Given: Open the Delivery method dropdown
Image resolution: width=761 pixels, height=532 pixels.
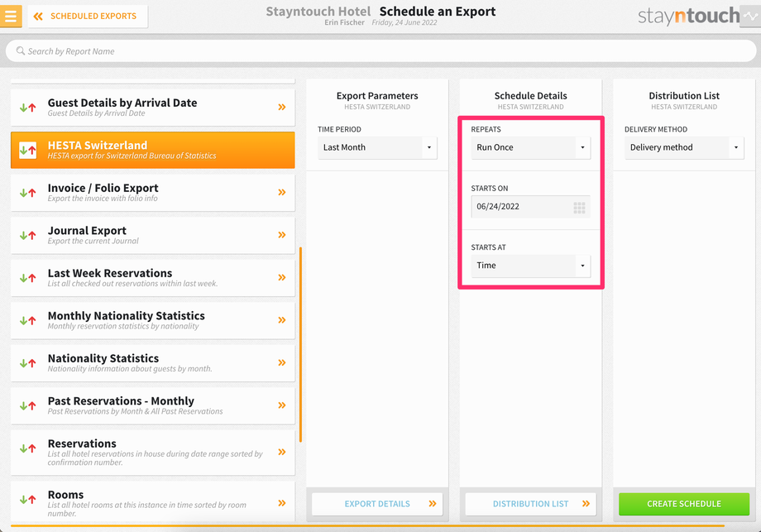Looking at the screenshot, I should click(684, 147).
